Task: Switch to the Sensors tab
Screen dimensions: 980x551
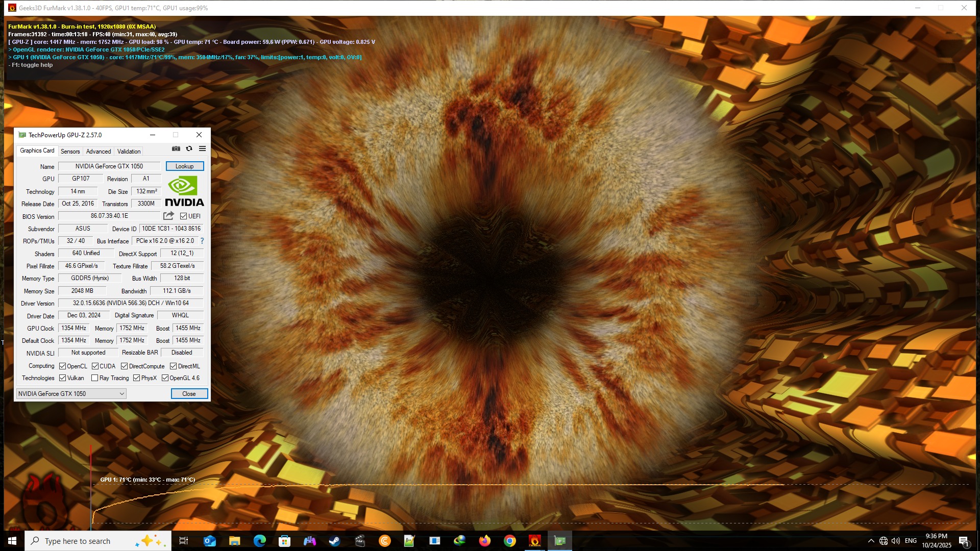Action: (70, 152)
